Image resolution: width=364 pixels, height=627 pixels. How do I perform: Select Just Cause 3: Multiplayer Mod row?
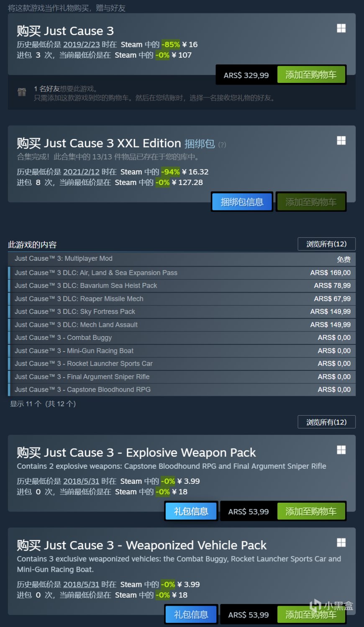tap(182, 259)
